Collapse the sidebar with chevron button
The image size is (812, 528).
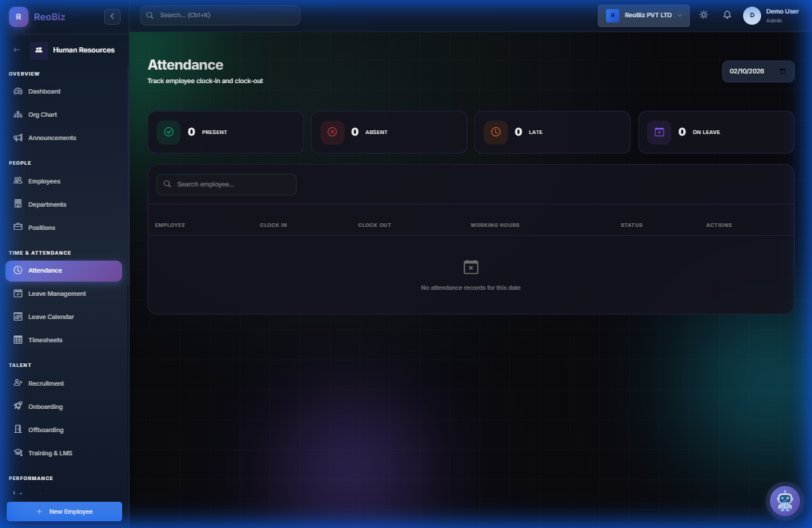click(112, 16)
